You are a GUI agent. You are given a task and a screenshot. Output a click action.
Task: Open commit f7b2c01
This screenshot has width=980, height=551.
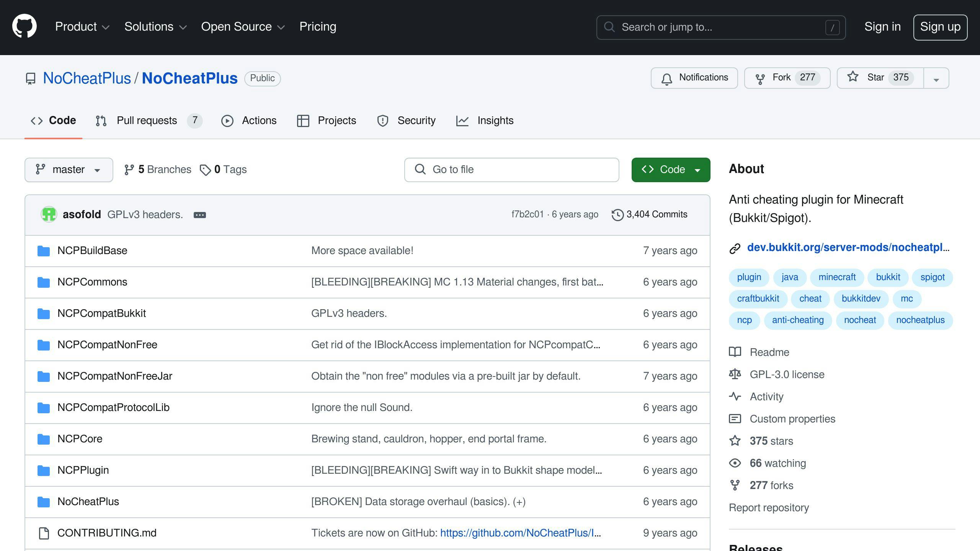coord(528,215)
